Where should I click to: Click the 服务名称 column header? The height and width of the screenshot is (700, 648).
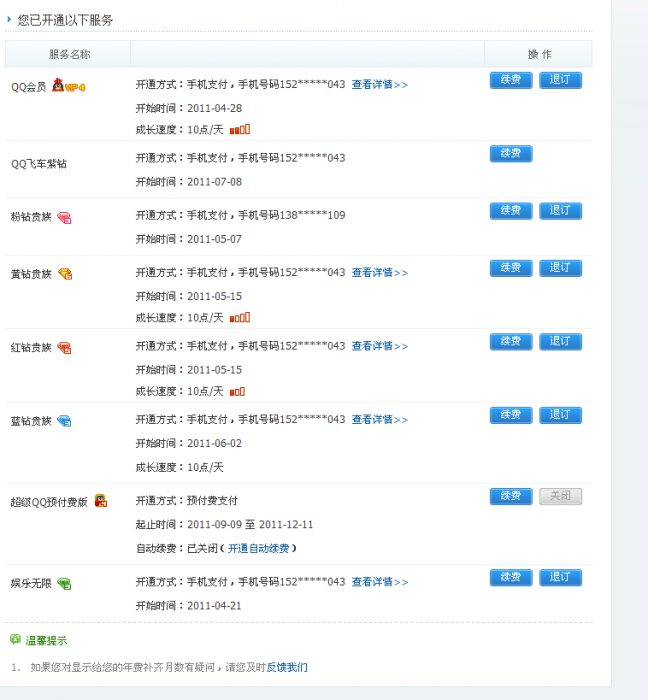(70, 54)
